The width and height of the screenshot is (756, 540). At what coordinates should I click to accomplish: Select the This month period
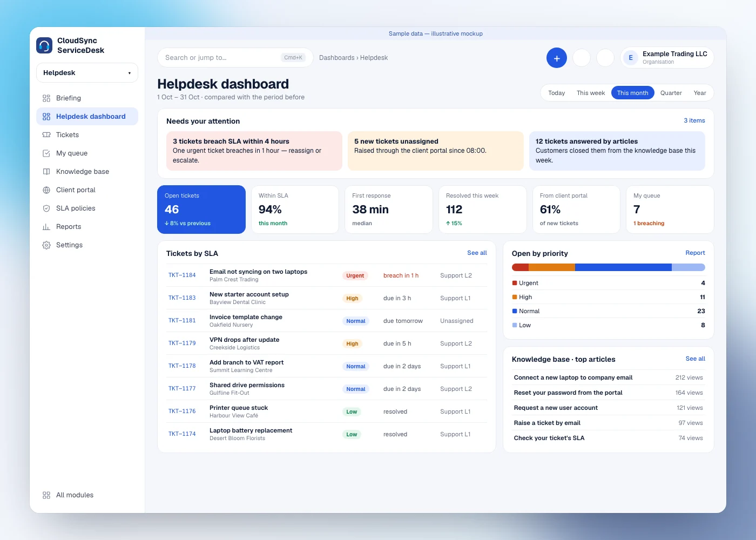coord(632,93)
